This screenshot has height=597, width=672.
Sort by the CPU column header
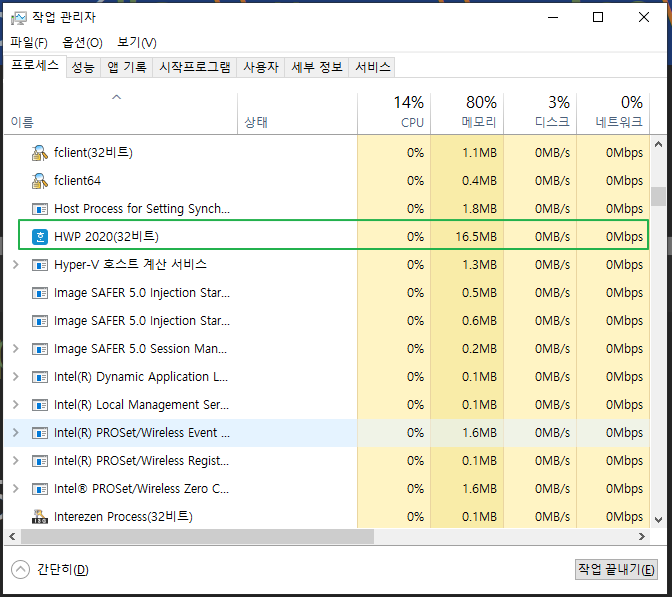pos(394,114)
